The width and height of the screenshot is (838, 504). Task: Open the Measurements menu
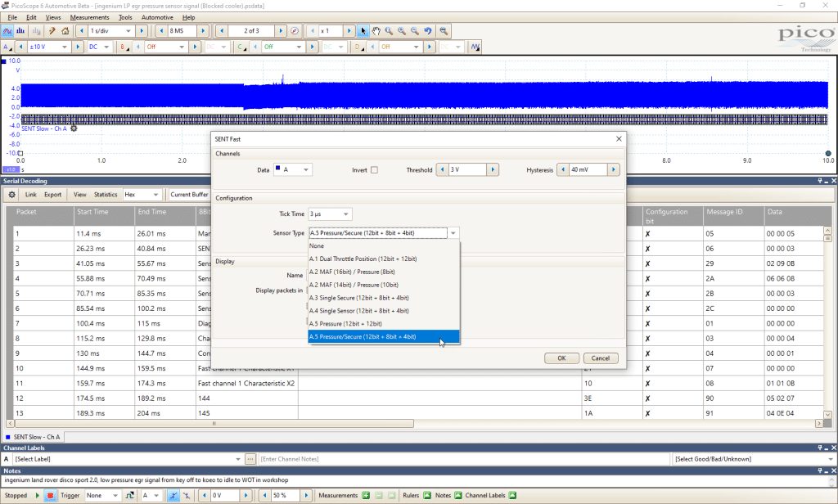tap(89, 17)
